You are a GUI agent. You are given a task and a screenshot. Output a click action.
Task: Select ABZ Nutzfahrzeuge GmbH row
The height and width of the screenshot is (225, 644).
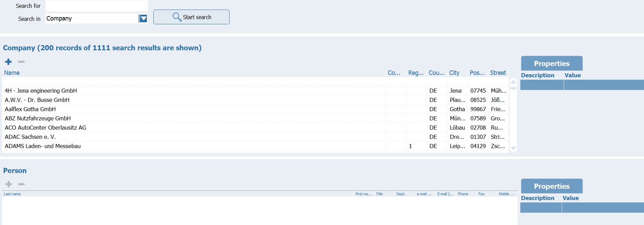click(256, 118)
